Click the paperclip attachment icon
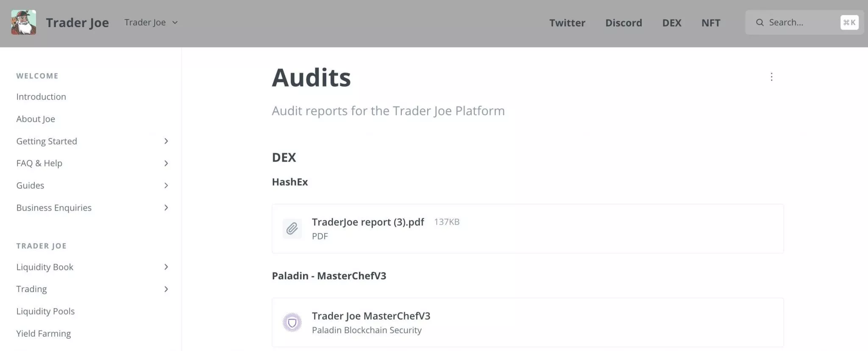The image size is (868, 351). (292, 229)
